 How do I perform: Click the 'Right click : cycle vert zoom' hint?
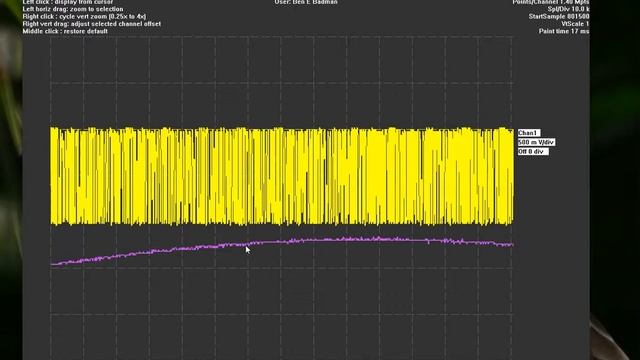84,17
